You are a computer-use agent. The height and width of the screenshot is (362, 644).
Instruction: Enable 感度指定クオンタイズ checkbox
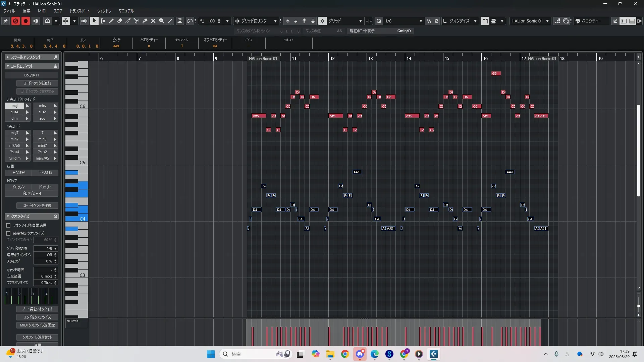8,233
